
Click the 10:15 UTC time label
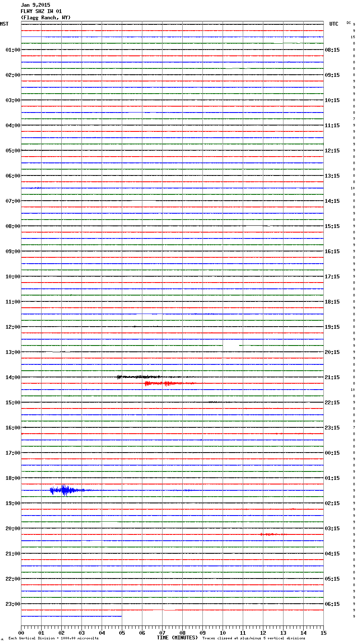point(332,100)
